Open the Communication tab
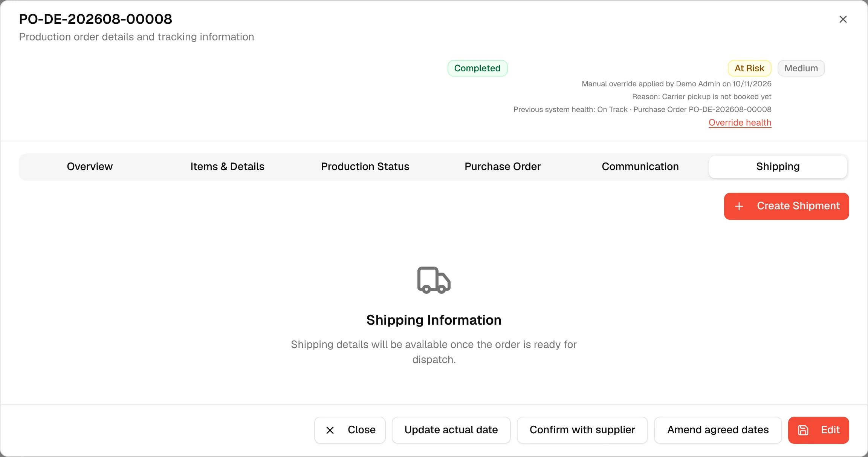The height and width of the screenshot is (457, 868). point(640,167)
